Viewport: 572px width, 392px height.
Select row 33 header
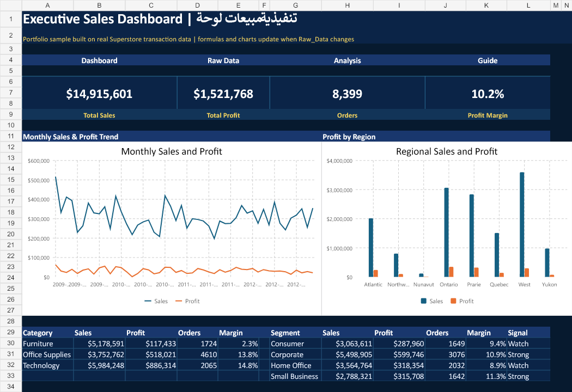pyautogui.click(x=11, y=376)
